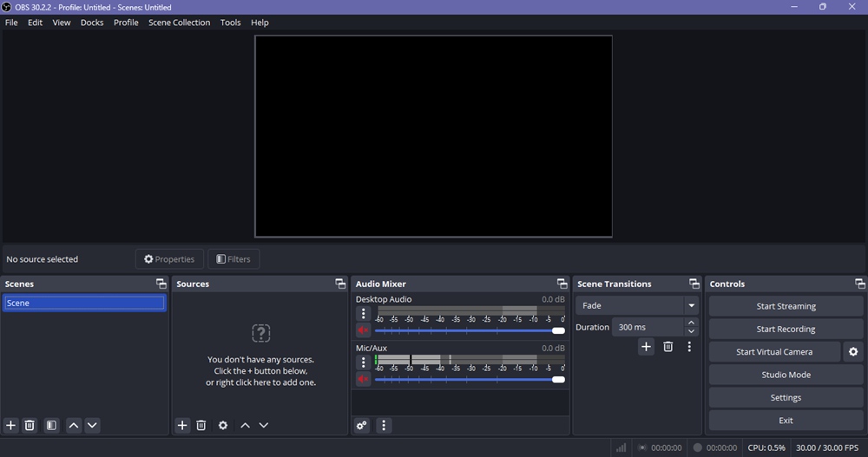The height and width of the screenshot is (457, 868).
Task: Add a scene transition plus icon
Action: click(x=646, y=347)
